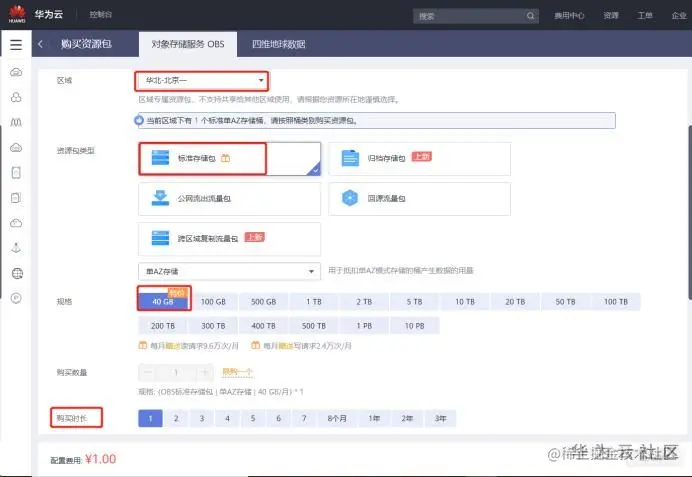692x477 pixels.
Task: Switch to 四维地球数据 tab
Action: pyautogui.click(x=278, y=44)
